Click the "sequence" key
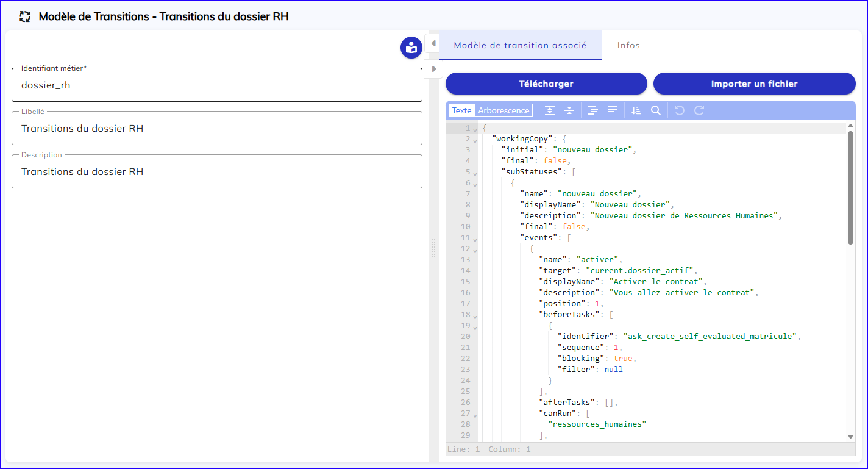868x469 pixels. coord(581,347)
